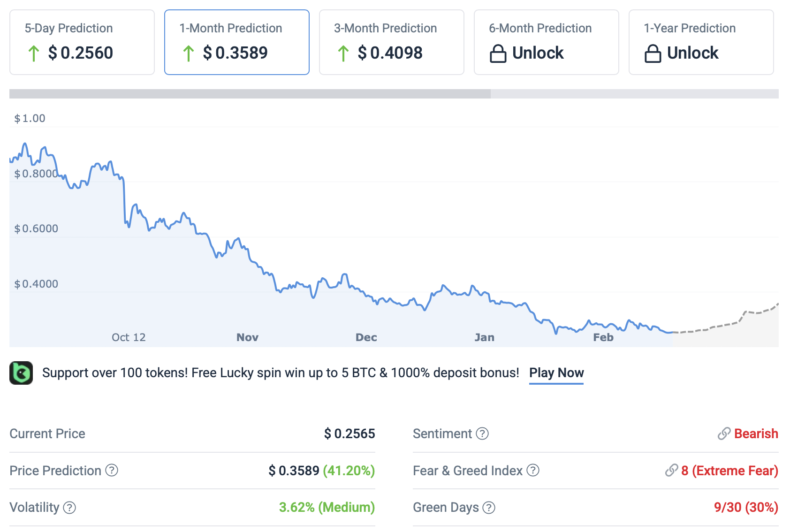Image resolution: width=790 pixels, height=532 pixels.
Task: Open the Price Prediction help icon
Action: tap(112, 470)
